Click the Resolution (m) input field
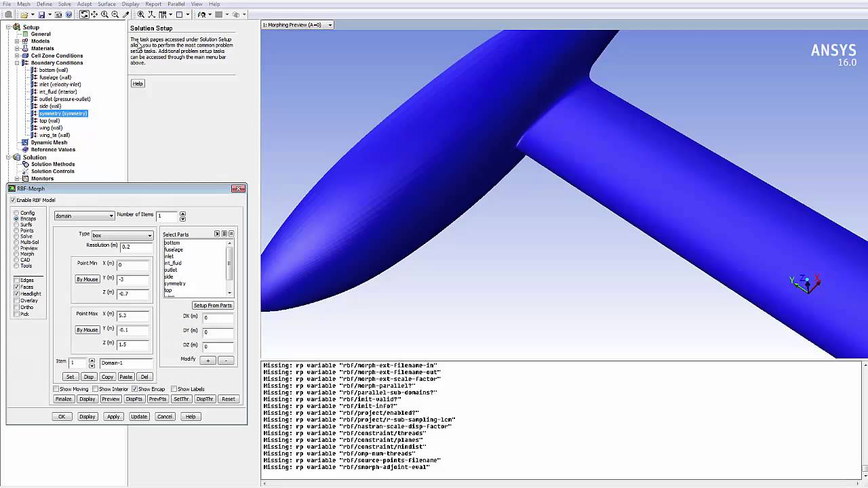 pos(136,247)
